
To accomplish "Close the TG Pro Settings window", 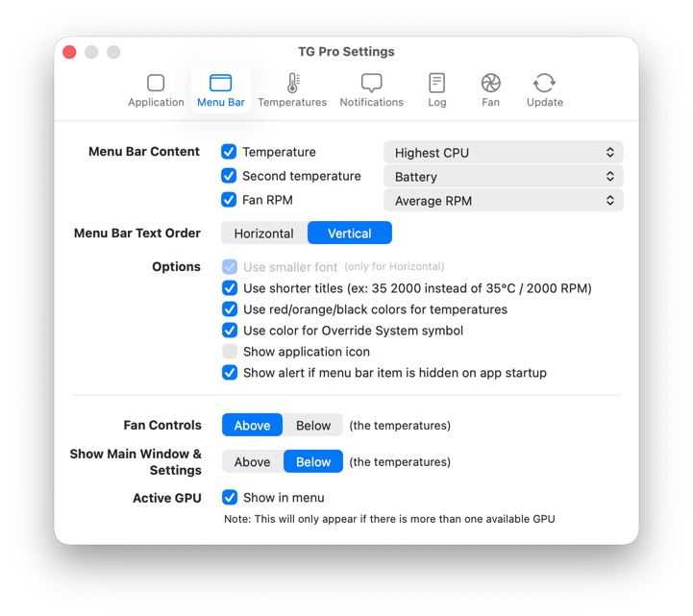I will [x=69, y=52].
